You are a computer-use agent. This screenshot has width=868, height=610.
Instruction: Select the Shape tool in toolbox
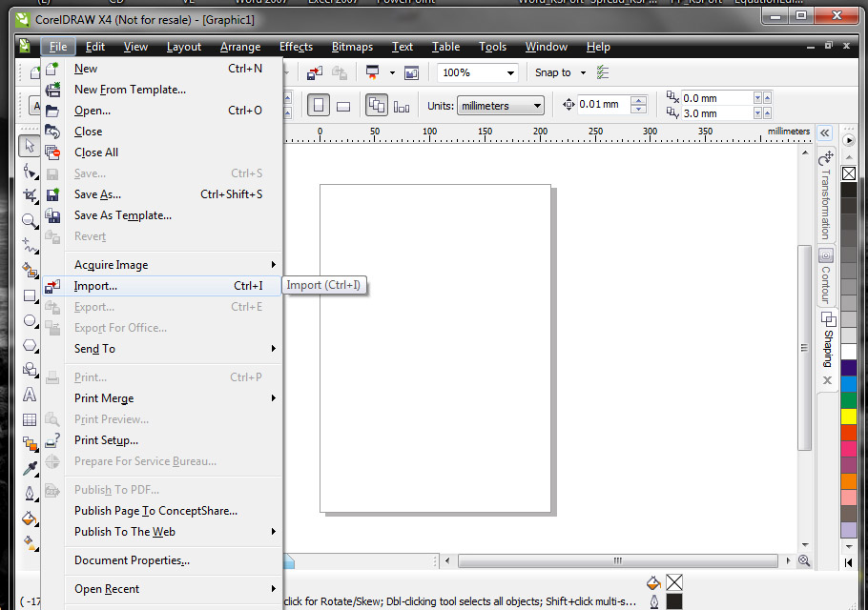[30, 172]
